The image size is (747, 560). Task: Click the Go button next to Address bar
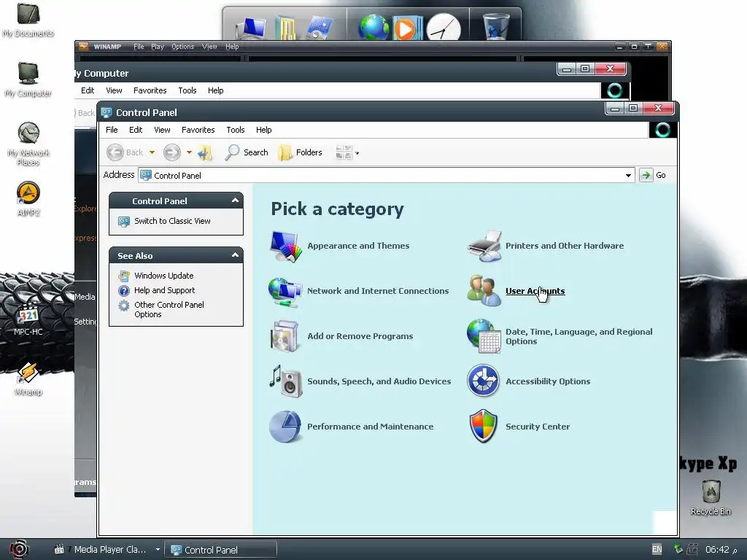653,175
